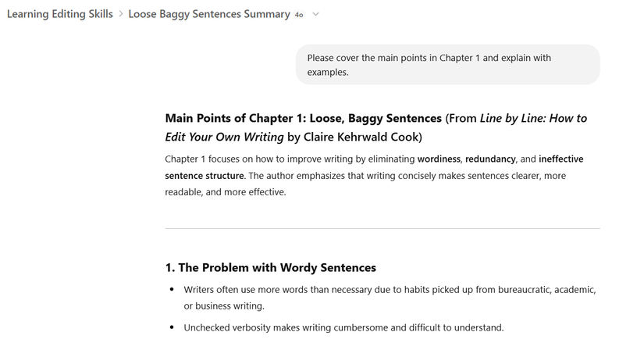Expand the dropdown chevron beside 4o
644x343 pixels.
[x=315, y=15]
